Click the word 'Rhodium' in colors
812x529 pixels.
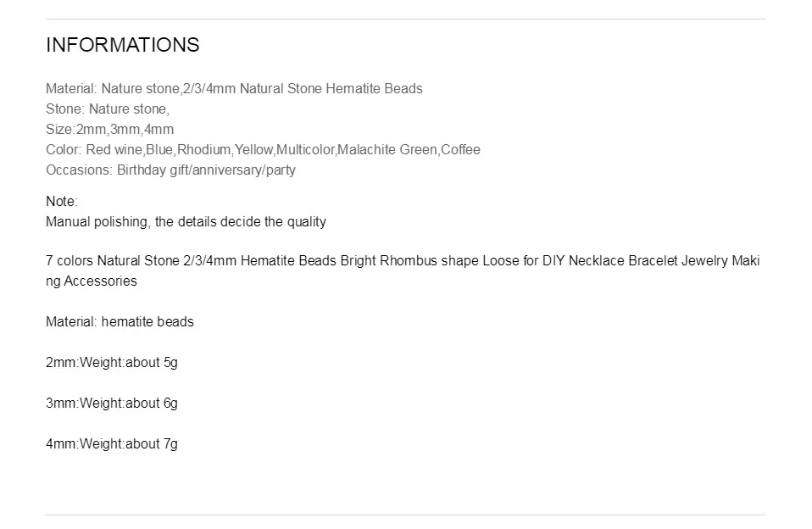click(x=204, y=150)
